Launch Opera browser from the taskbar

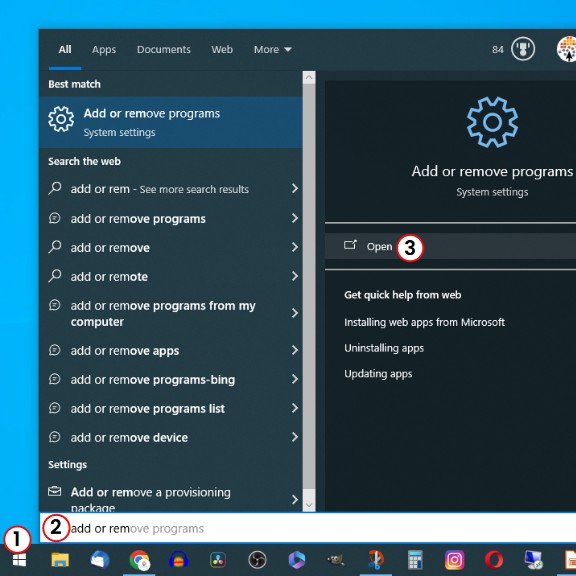click(x=494, y=560)
